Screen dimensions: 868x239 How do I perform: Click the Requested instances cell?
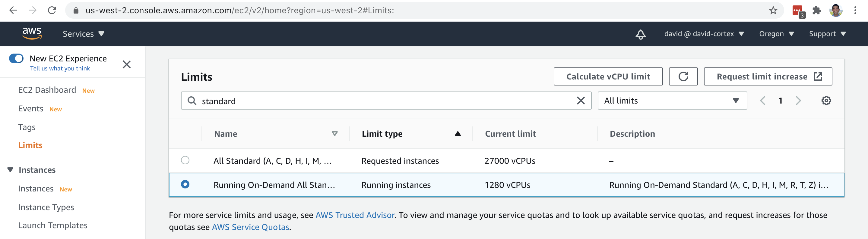pos(400,161)
